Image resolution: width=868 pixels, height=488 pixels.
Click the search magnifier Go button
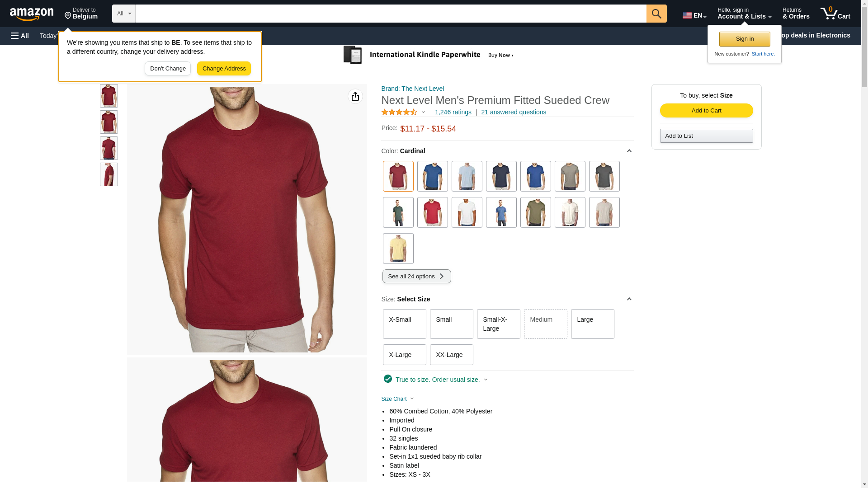(656, 14)
